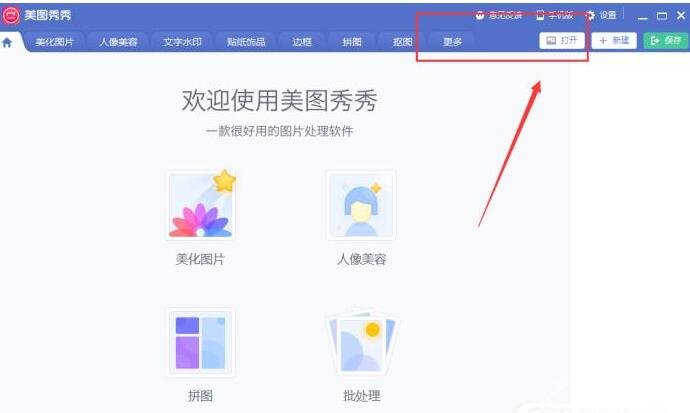The width and height of the screenshot is (690, 413).
Task: Click the green 保存 save button
Action: 665,41
